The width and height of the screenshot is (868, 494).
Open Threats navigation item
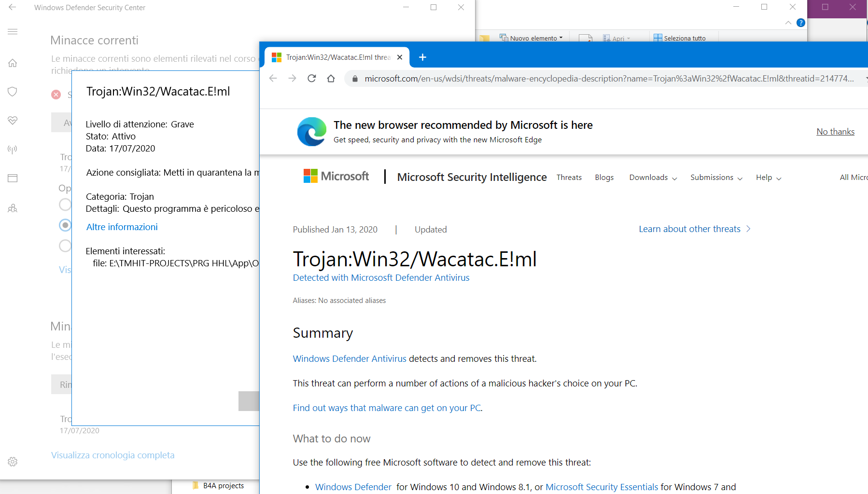(x=569, y=178)
